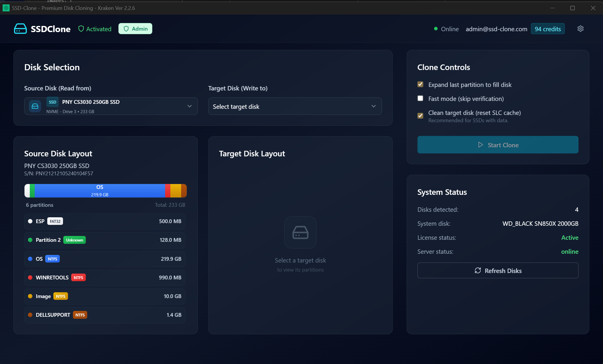Click the Activated shield icon
This screenshot has width=603, height=364.
81,29
